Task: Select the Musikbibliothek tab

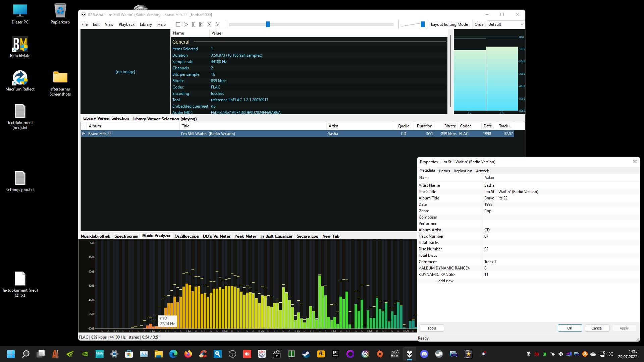Action: pyautogui.click(x=95, y=236)
